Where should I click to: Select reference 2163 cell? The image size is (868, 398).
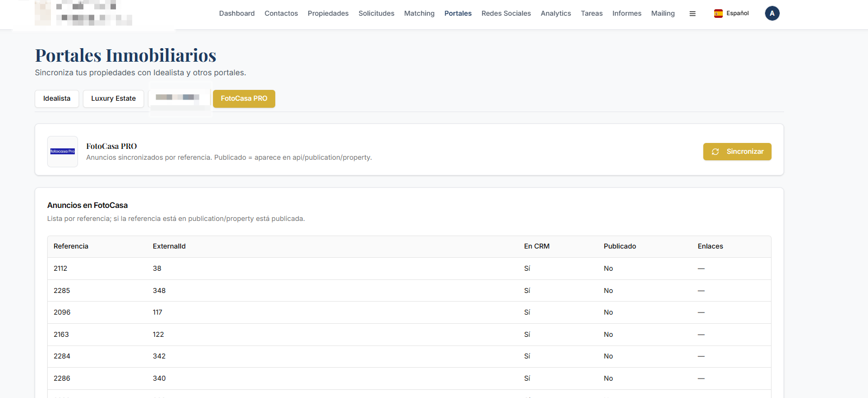[x=61, y=335]
